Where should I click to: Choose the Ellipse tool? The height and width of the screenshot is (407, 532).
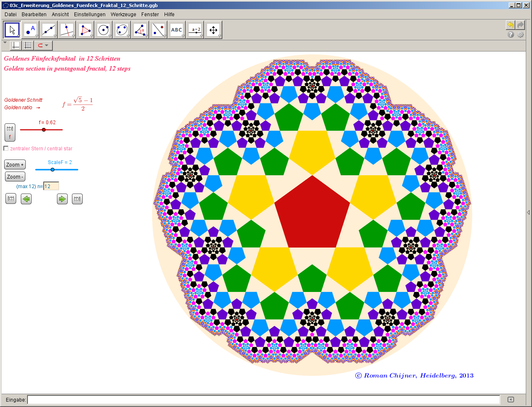point(122,30)
